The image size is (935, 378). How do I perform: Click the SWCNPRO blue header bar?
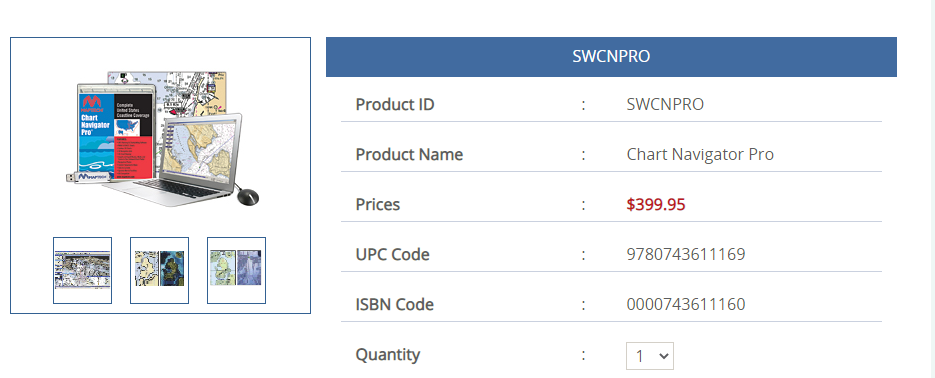coord(611,57)
